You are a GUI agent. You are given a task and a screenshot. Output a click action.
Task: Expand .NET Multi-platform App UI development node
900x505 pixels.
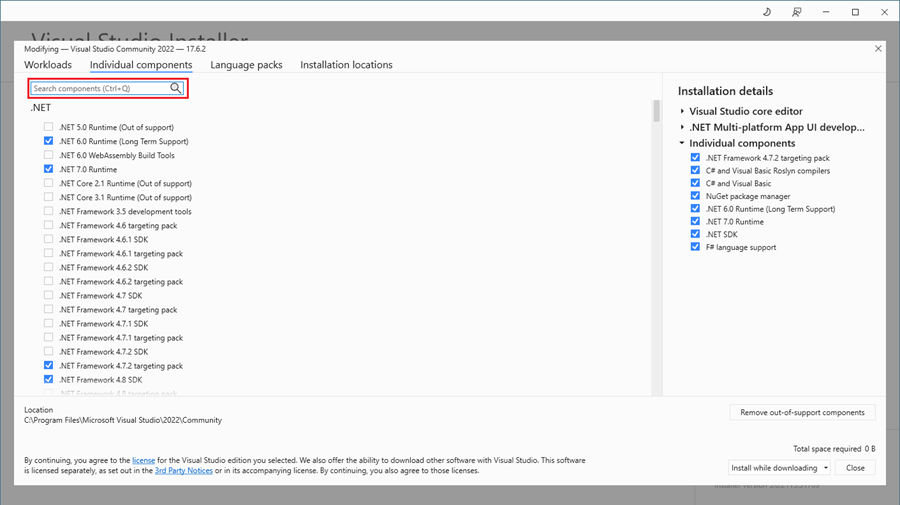tap(682, 127)
